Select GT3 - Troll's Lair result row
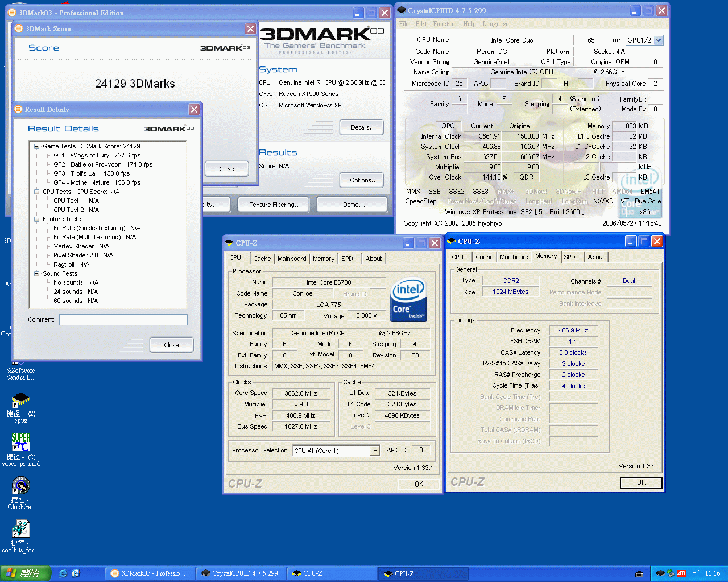Viewport: 728px width, 582px height. coord(92,173)
